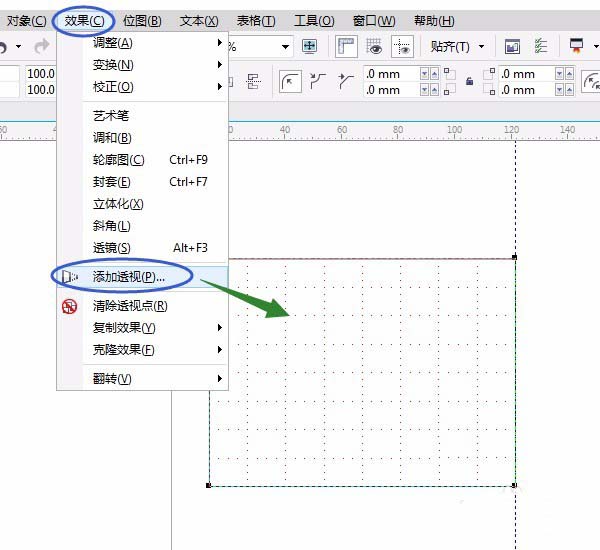Image resolution: width=600 pixels, height=550 pixels.
Task: Toggle the edit corners together lock
Action: pos(470,81)
